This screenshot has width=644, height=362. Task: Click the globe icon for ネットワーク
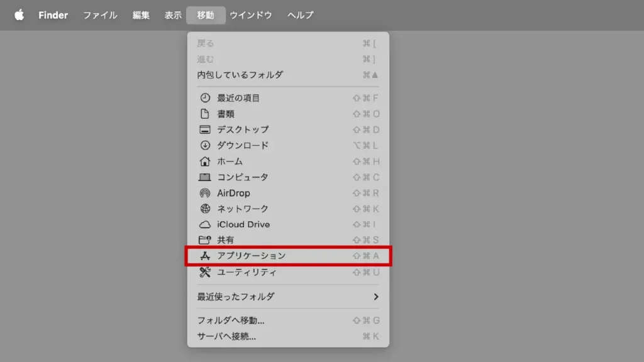204,209
